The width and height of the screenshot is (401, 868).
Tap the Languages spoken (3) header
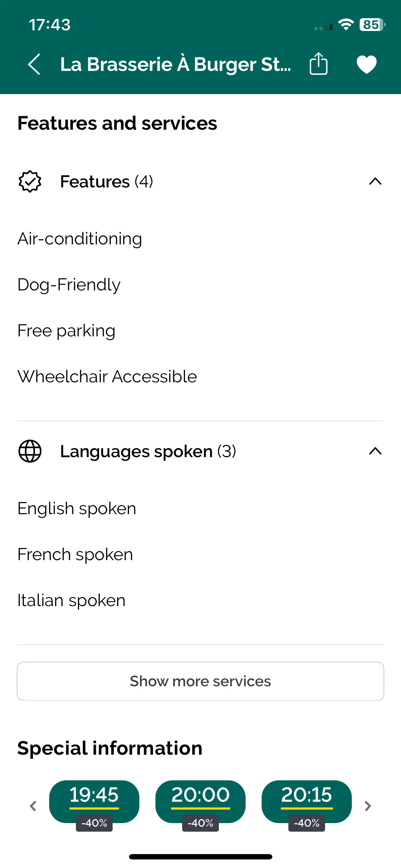pos(148,452)
